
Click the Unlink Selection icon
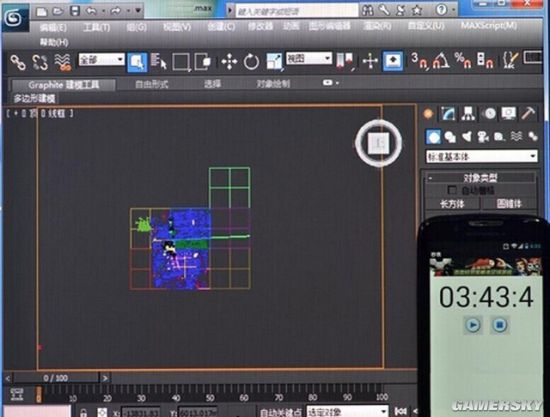tap(40, 62)
